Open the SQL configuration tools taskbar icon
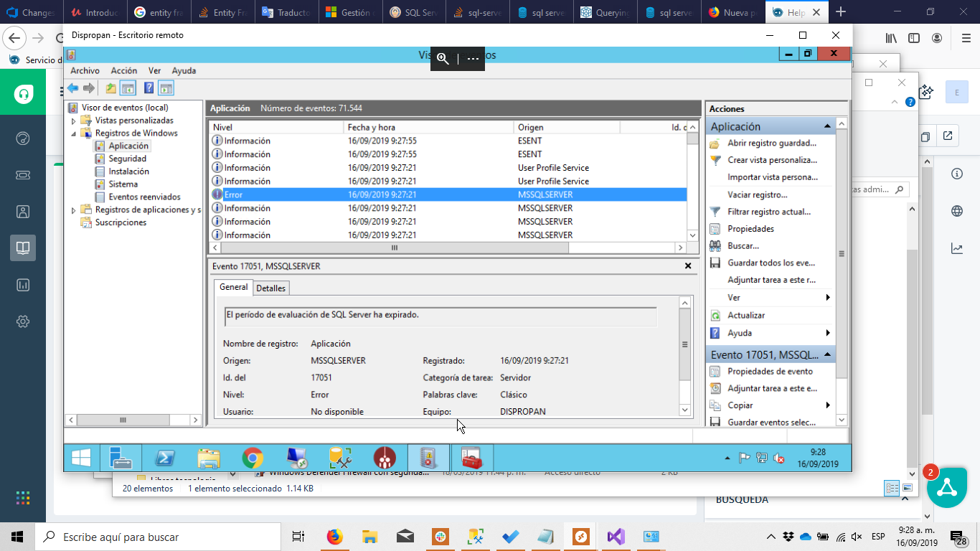This screenshot has width=980, height=551. pyautogui.click(x=340, y=458)
